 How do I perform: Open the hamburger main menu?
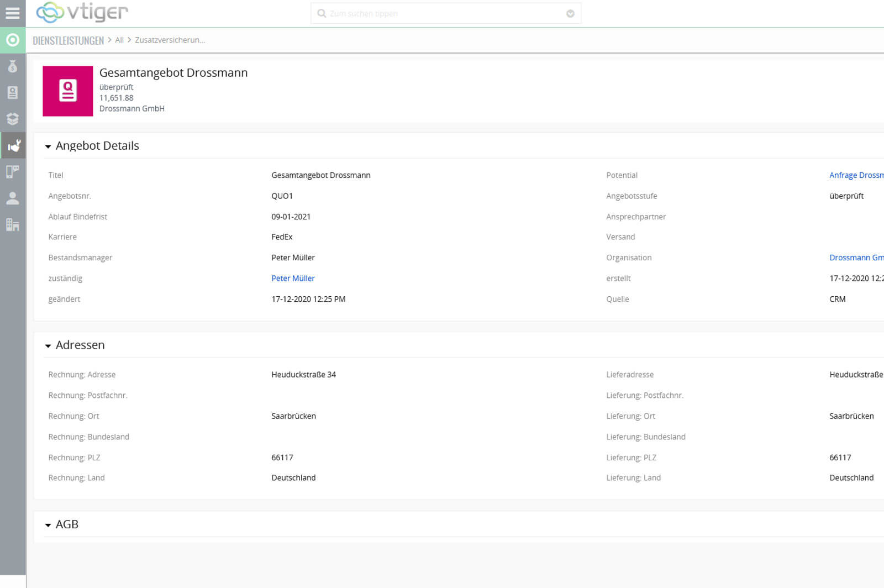tap(12, 13)
